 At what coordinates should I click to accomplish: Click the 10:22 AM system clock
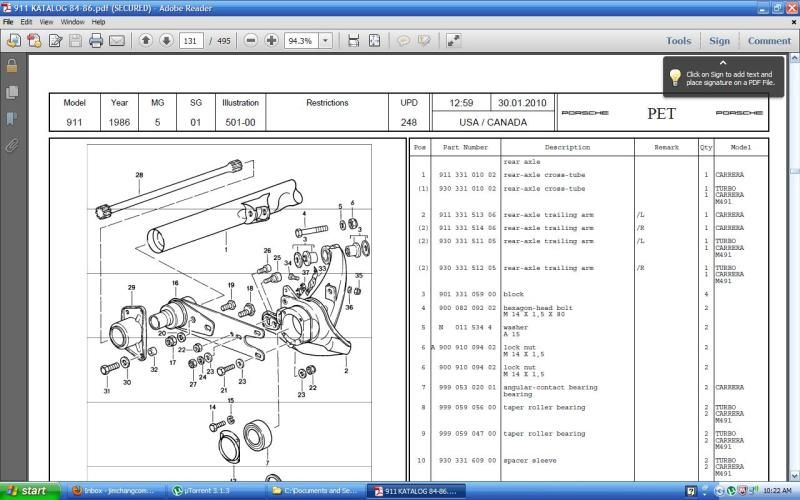[778, 491]
